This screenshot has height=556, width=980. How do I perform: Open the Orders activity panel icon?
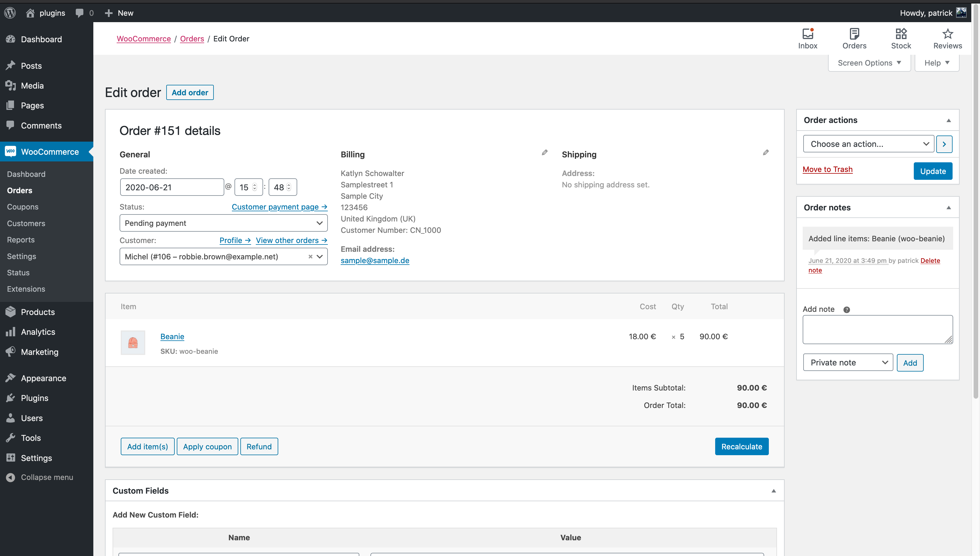(854, 38)
